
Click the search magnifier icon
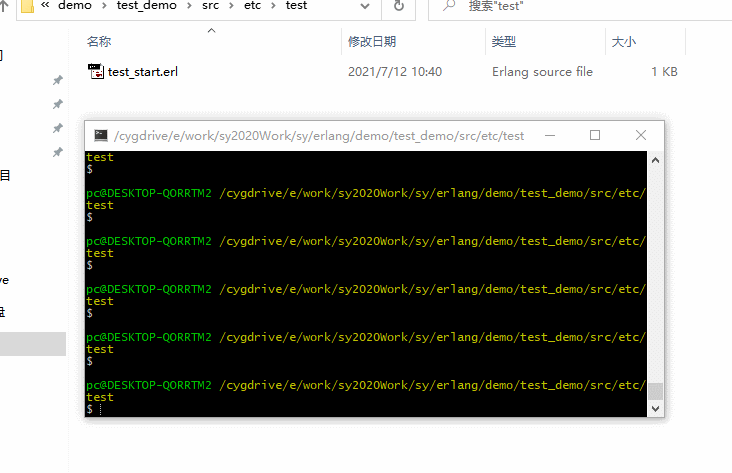(449, 6)
